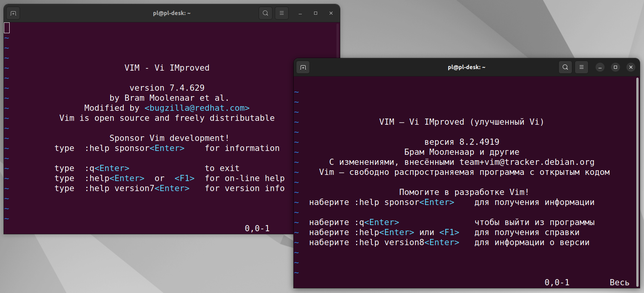Click 'Vim is open source and freely distributable'
The image size is (644, 293).
(x=167, y=118)
